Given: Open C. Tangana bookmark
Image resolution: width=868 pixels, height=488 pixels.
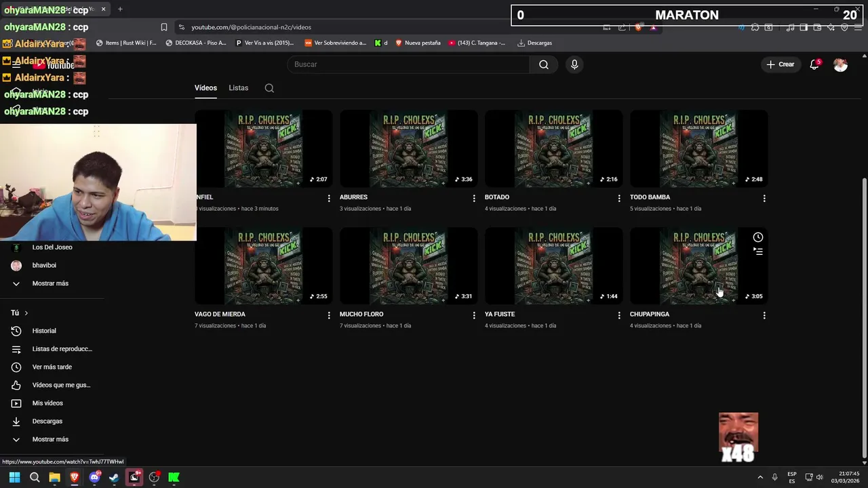Looking at the screenshot, I should pos(477,43).
